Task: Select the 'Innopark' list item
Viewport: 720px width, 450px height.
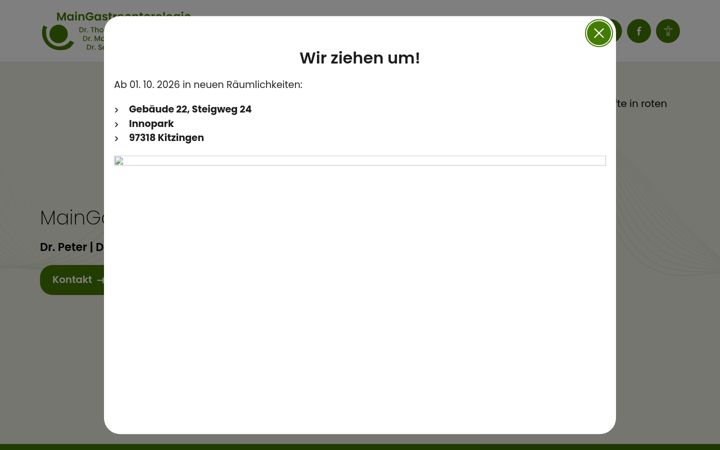Action: point(151,124)
